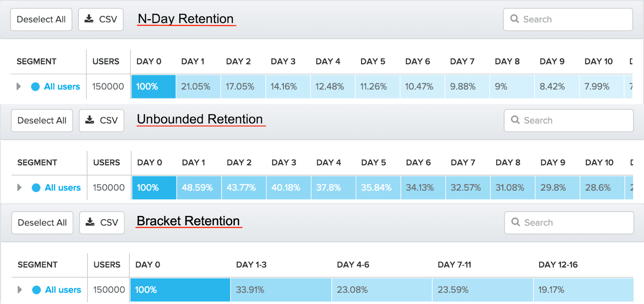Select the 33.91% cell under DAY 1-3
Image resolution: width=644 pixels, height=304 pixels.
click(281, 290)
